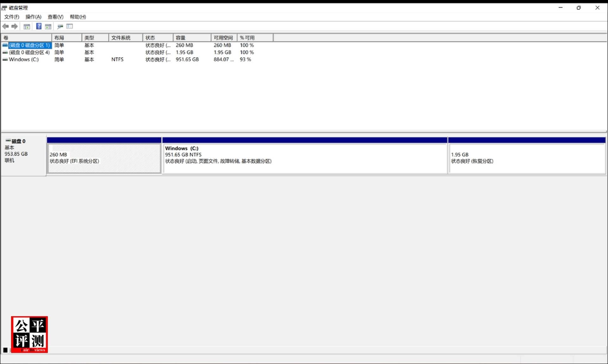Open the 文件 menu
The width and height of the screenshot is (608, 364).
coord(12,17)
